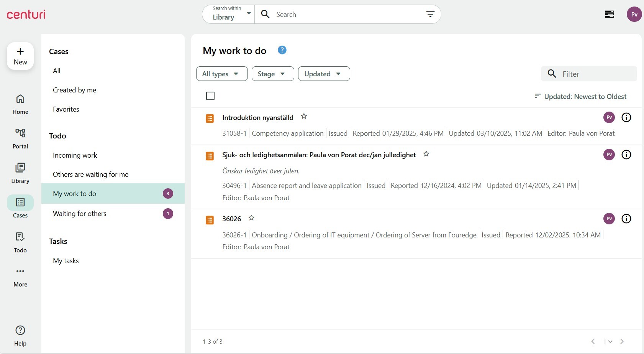Screen dimensions: 644x354
Task: Tick the select all cases checkbox
Action: [210, 96]
